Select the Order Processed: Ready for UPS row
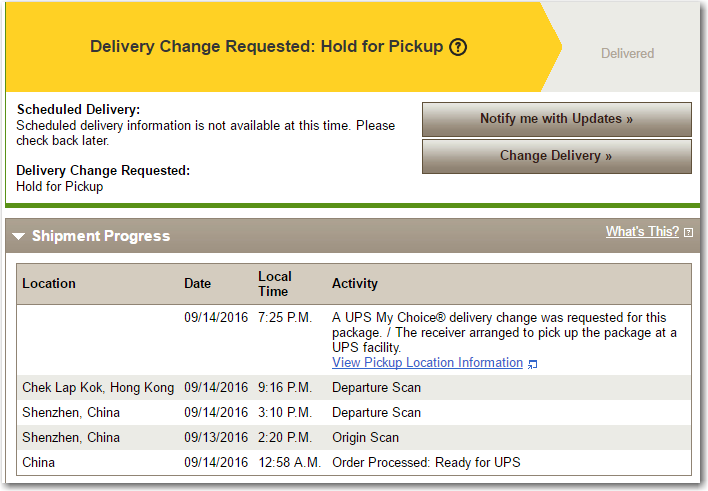 click(354, 463)
